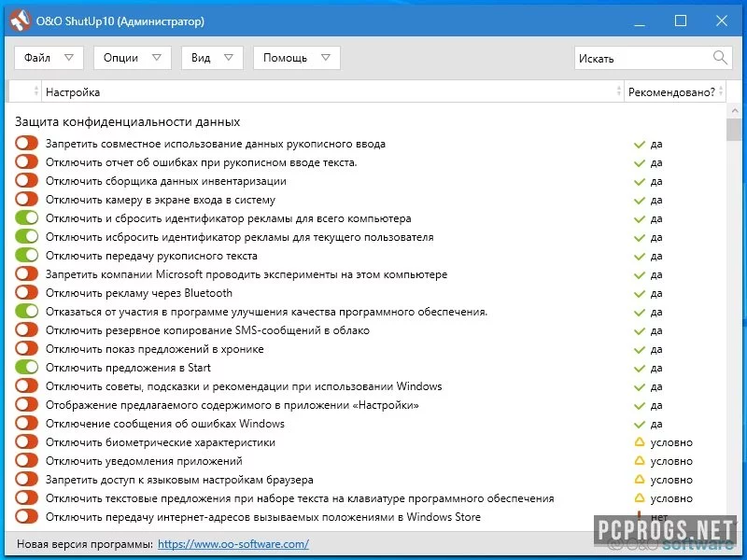Viewport: 747px width, 560px height.
Task: Toggle 'Отключить биометрические характеристики' switch
Action: click(x=26, y=441)
